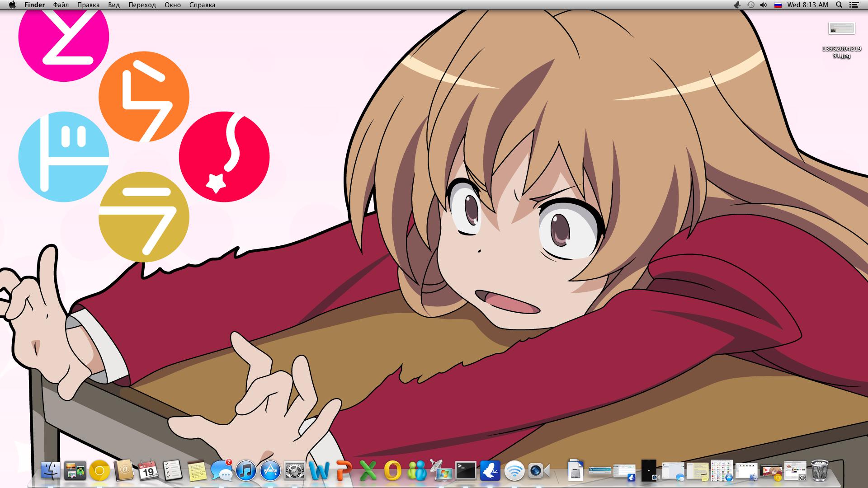Screen dimensions: 868x488
Task: Open Messages with the 2 badge
Action: 222,471
